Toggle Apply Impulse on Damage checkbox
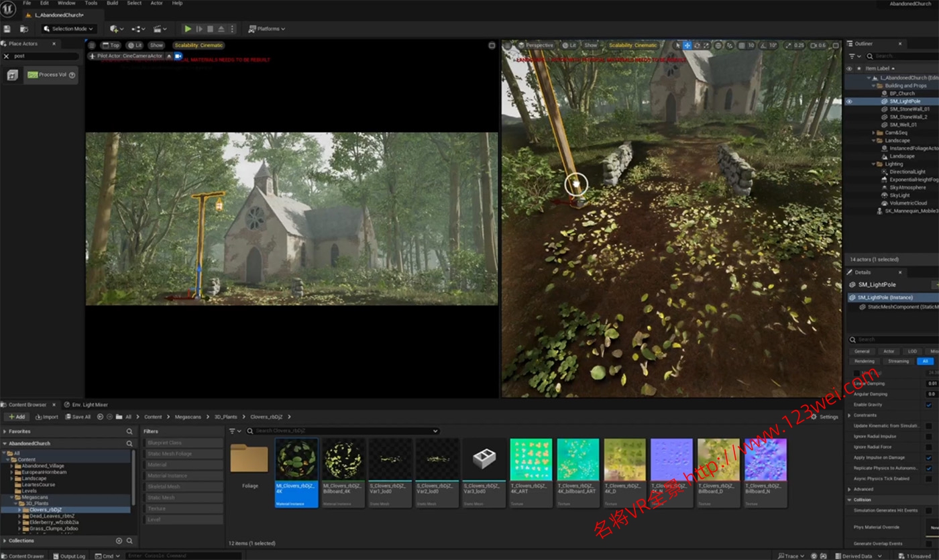The image size is (939, 560). point(928,457)
